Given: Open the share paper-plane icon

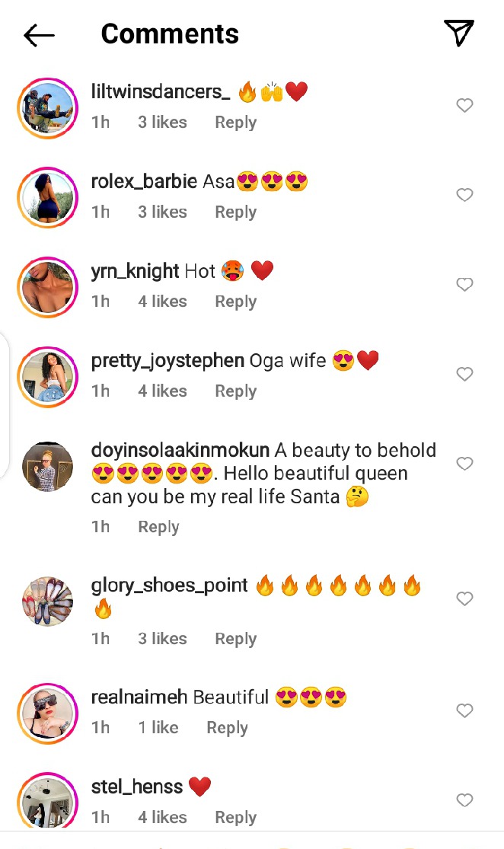Looking at the screenshot, I should [459, 33].
